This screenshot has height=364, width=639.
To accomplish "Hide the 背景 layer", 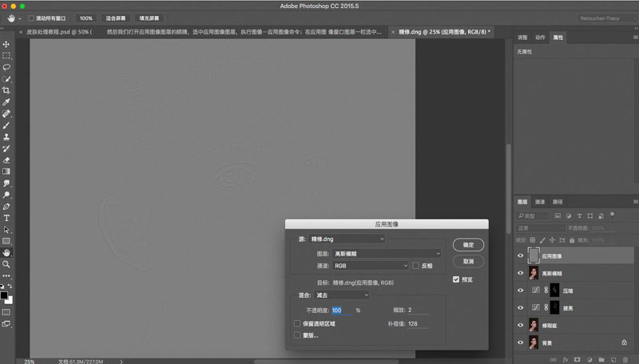I will click(521, 342).
